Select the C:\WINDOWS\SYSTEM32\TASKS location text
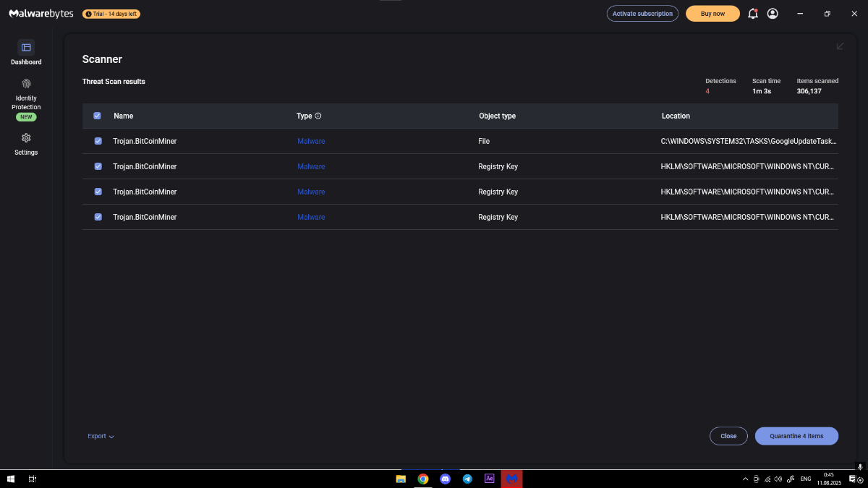The width and height of the screenshot is (868, 488). click(749, 141)
